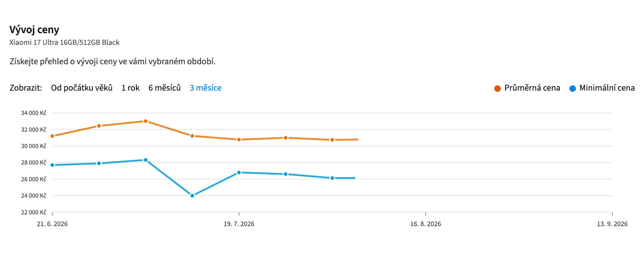The height and width of the screenshot is (254, 644).
Task: Click the first blue data point at 21. 6. 2026
Action: (52, 165)
